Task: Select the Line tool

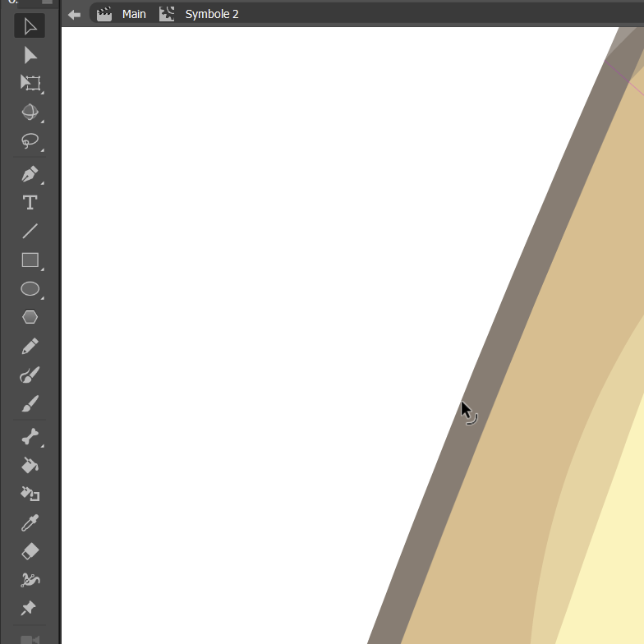Action: click(30, 231)
